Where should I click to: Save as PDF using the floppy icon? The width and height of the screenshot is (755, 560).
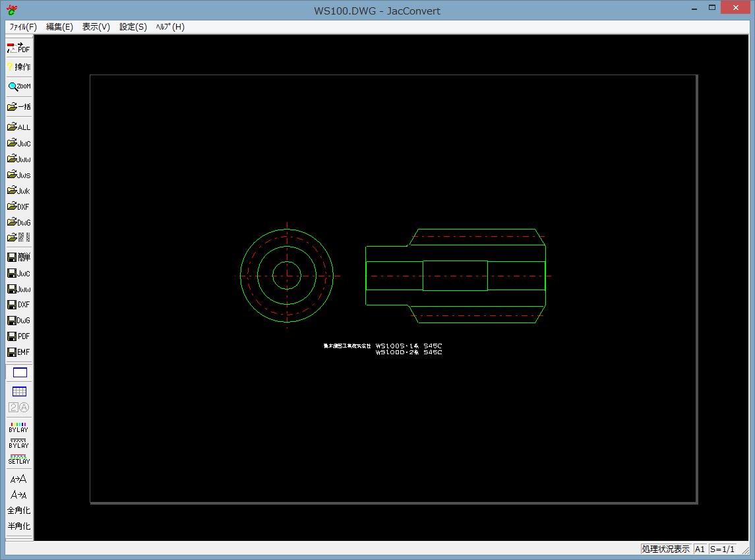[18, 336]
